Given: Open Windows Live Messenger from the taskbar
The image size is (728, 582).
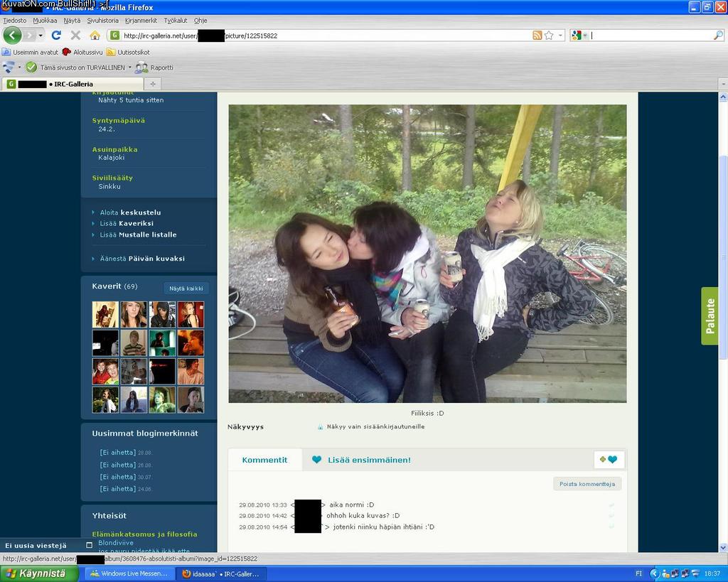Looking at the screenshot, I should (128, 573).
